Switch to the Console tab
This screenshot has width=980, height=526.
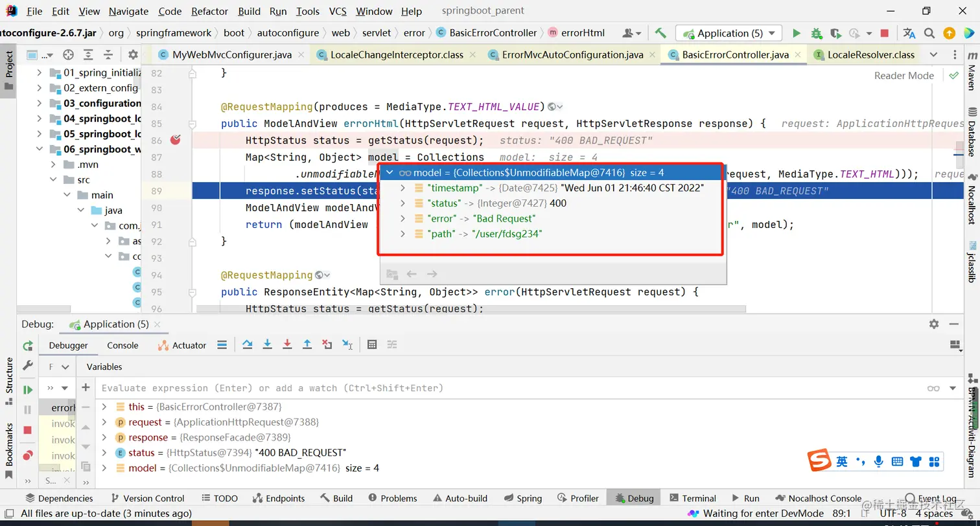click(122, 345)
